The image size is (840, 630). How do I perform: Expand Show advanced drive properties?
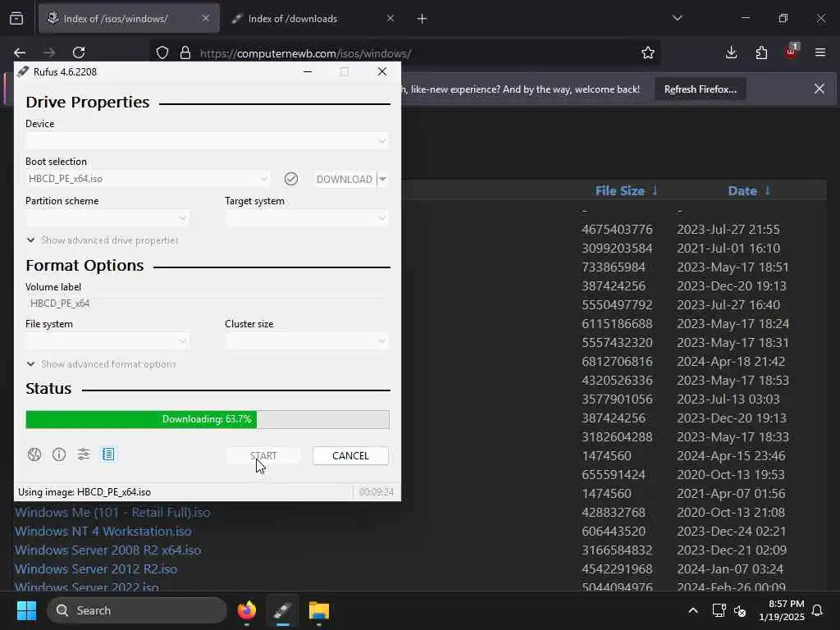(103, 240)
